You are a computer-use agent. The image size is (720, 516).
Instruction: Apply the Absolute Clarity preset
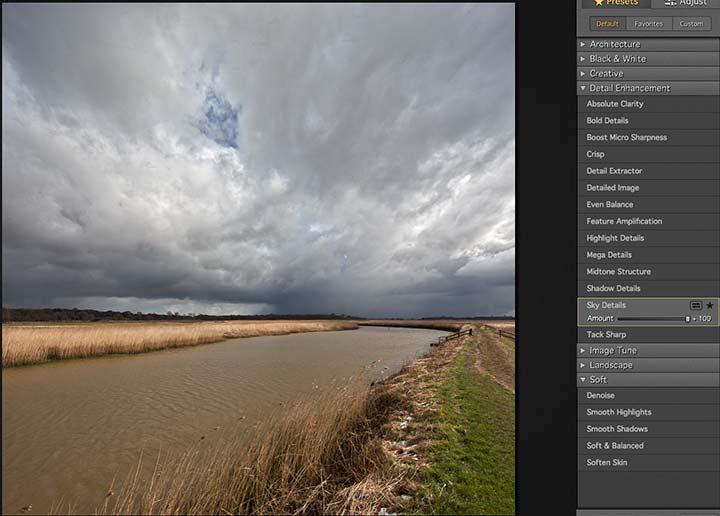648,104
